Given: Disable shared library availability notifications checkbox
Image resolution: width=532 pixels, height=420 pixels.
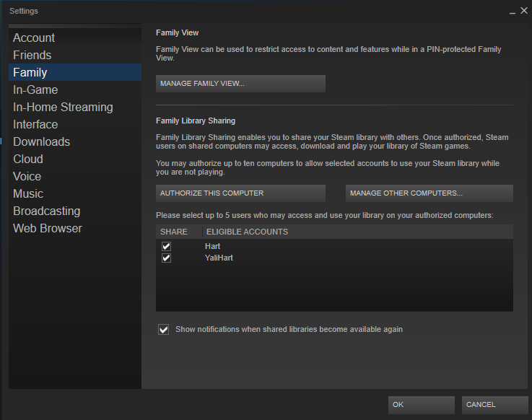Looking at the screenshot, I should coord(164,329).
